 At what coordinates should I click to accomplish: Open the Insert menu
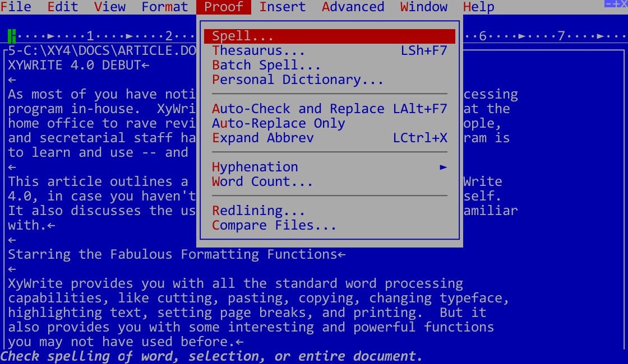(283, 7)
